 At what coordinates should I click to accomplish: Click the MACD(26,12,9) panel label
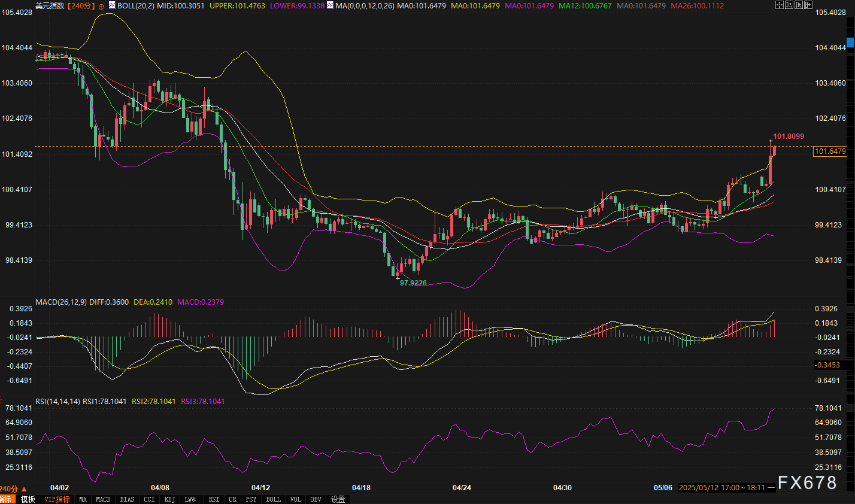(x=60, y=302)
